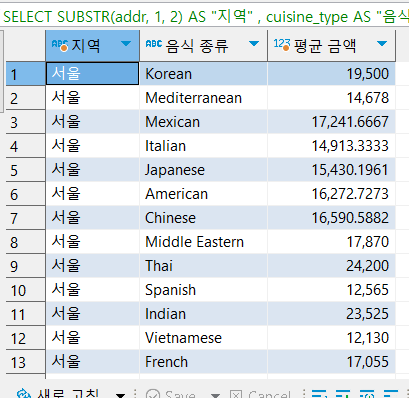Click the 24,200 average amount cell
The width and height of the screenshot is (409, 398).
point(332,266)
